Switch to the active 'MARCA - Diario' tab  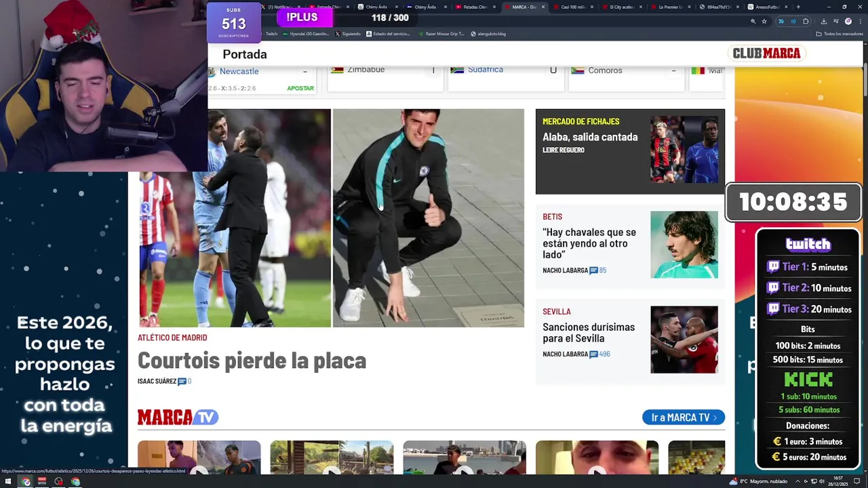pyautogui.click(x=525, y=7)
